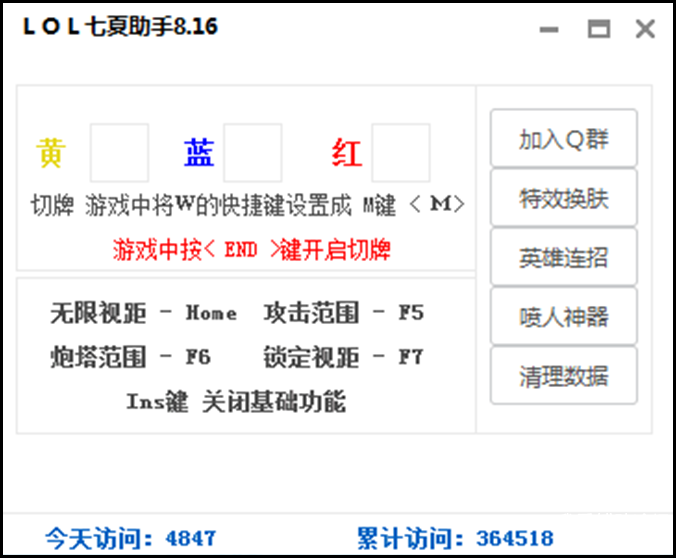Image resolution: width=676 pixels, height=558 pixels.
Task: Click the 加入Q群 button
Action: coord(563,139)
